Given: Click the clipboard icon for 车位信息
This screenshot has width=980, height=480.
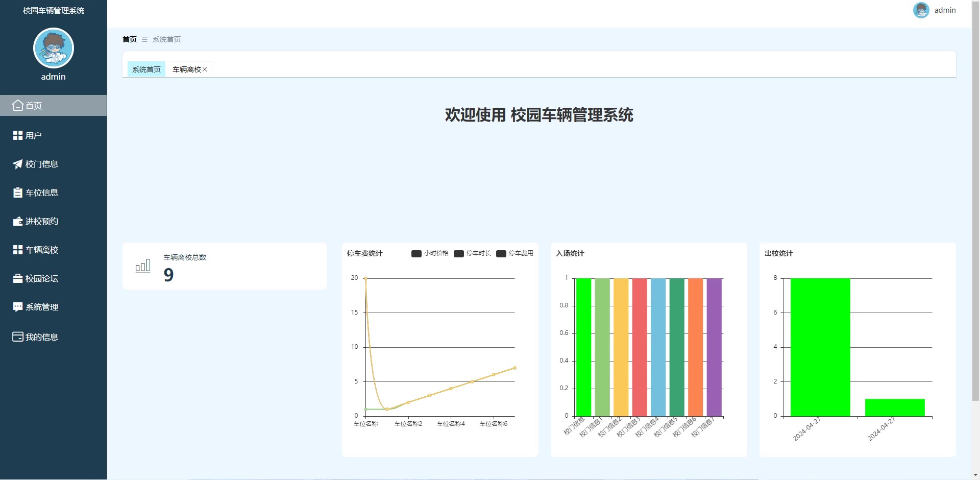Looking at the screenshot, I should pos(18,193).
